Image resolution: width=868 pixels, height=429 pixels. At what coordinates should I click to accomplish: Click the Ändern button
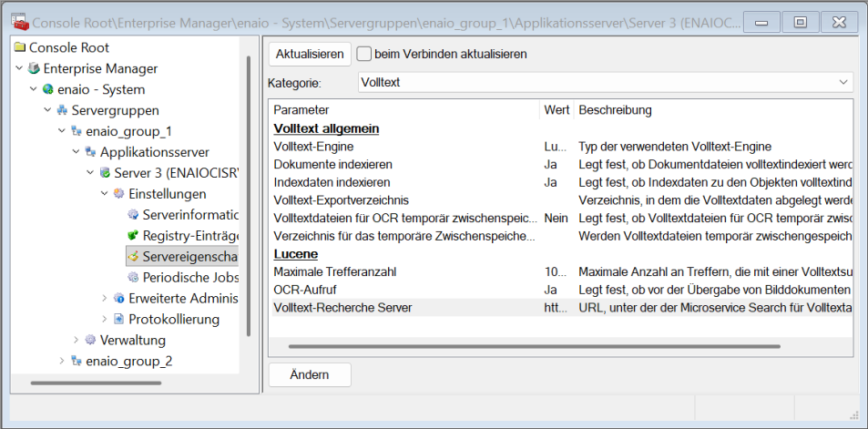pyautogui.click(x=309, y=374)
